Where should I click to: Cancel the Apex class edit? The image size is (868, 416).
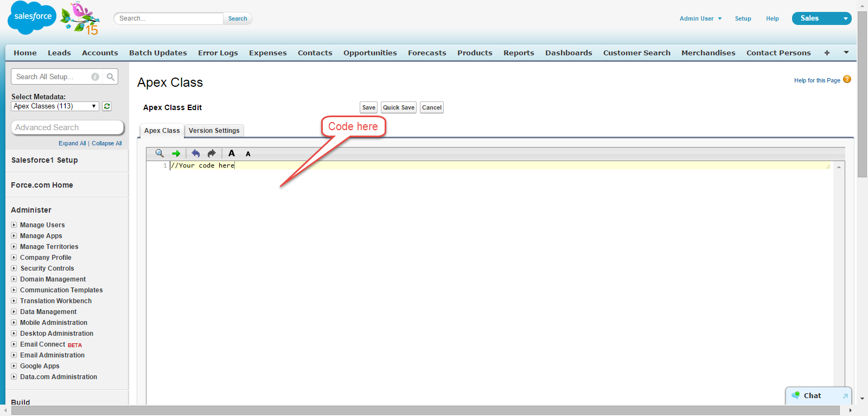(432, 107)
